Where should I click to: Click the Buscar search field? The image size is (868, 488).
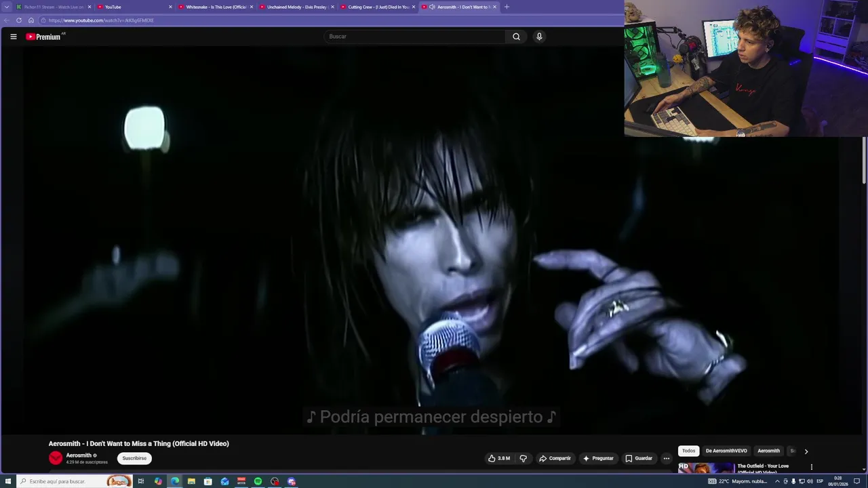point(414,37)
